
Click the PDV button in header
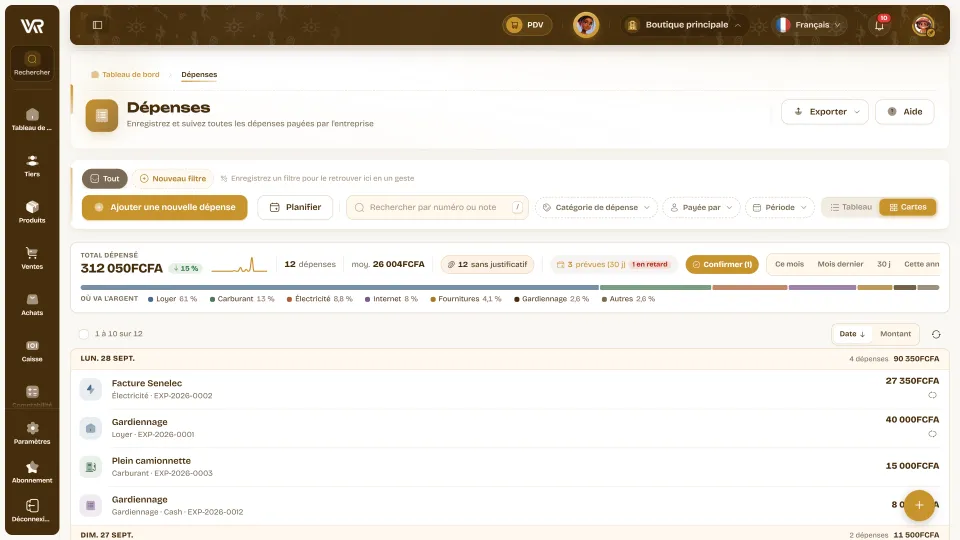coord(527,25)
